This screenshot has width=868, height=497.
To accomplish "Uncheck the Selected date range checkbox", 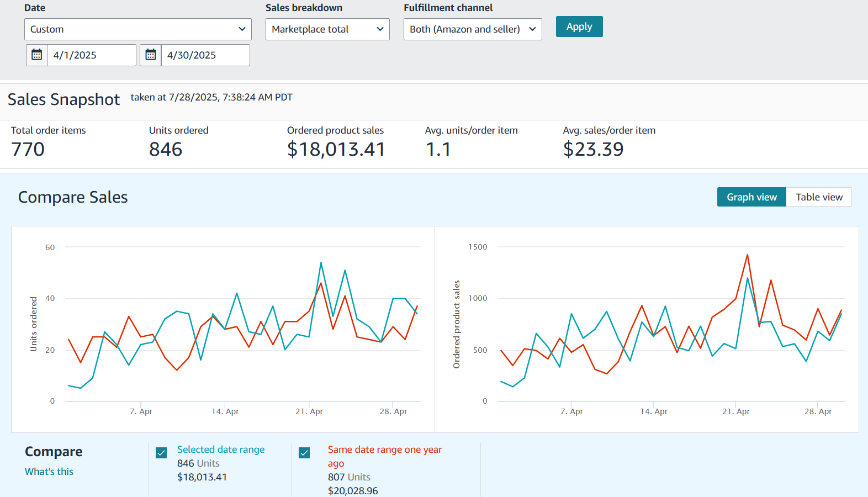I will pos(161,453).
